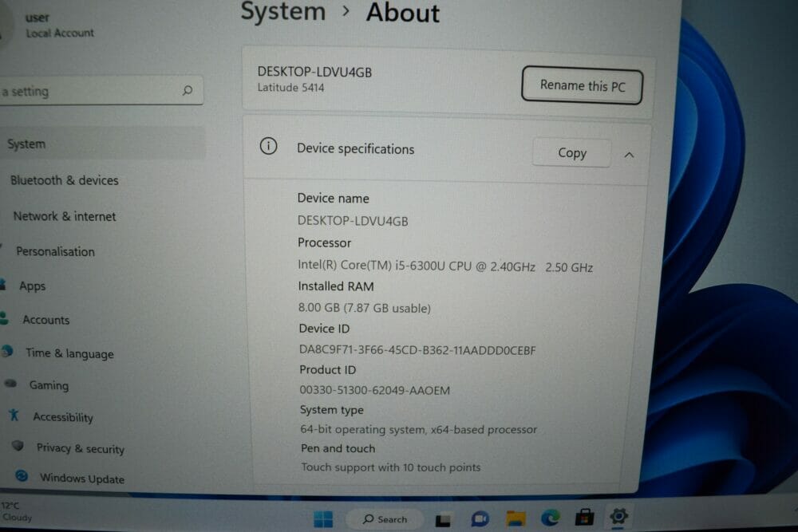798x532 pixels.
Task: Launch Microsoft Edge from the taskbar
Action: coord(550,518)
